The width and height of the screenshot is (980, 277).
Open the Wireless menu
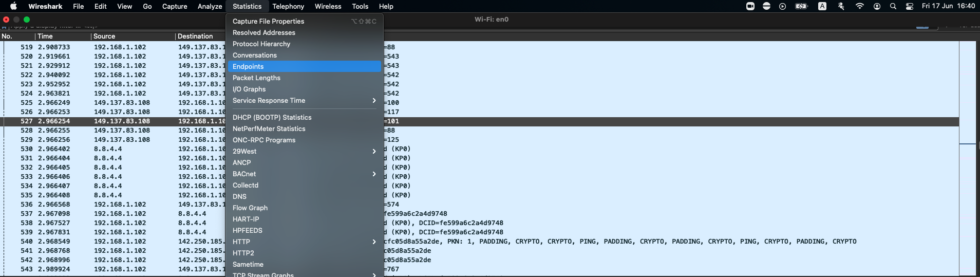[328, 6]
